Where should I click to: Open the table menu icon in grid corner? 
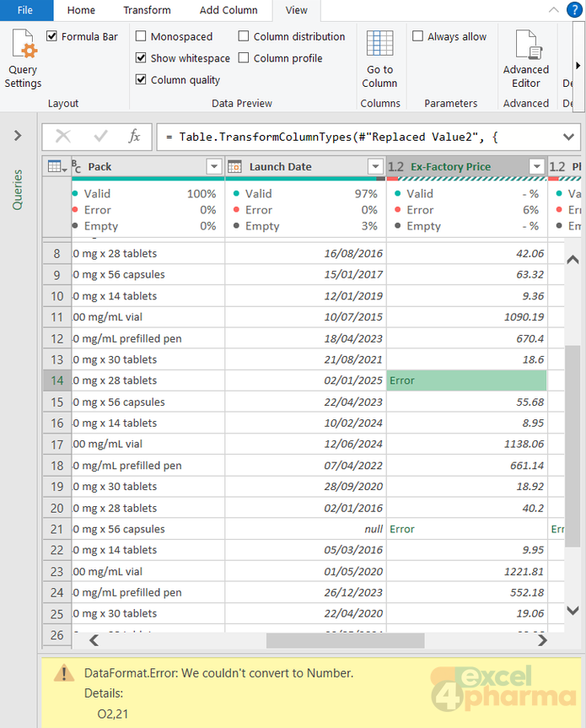point(57,166)
